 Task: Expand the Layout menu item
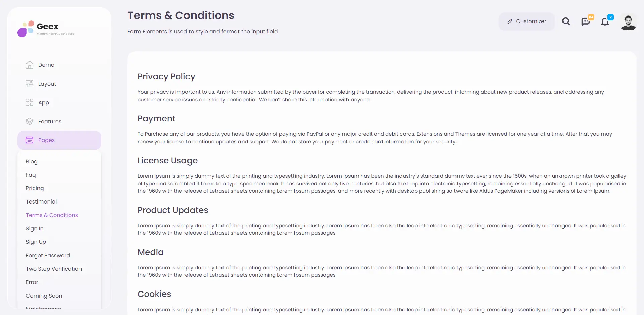[59, 84]
